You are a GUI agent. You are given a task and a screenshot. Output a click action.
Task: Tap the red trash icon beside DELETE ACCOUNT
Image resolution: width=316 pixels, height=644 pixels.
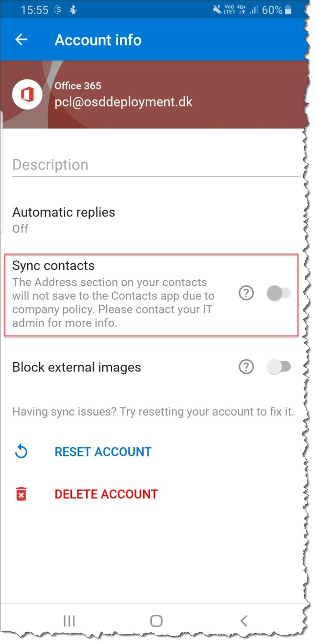21,494
